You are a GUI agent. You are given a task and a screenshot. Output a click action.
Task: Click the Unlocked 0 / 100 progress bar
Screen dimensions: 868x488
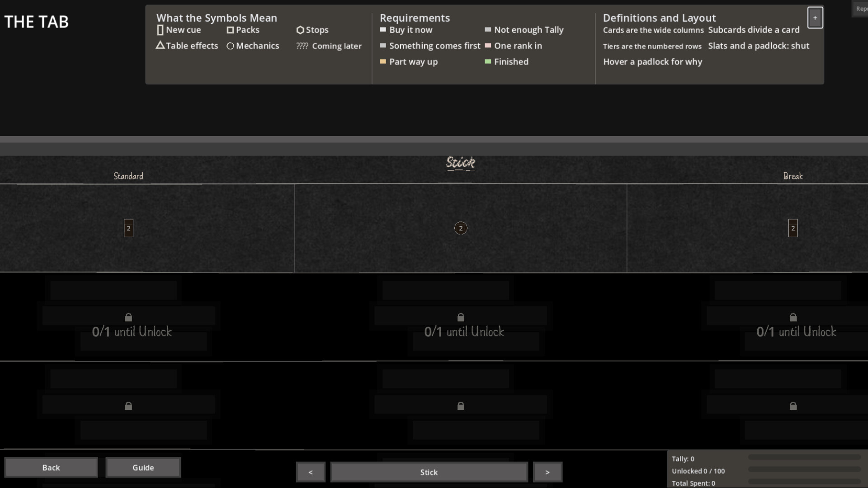(804, 469)
